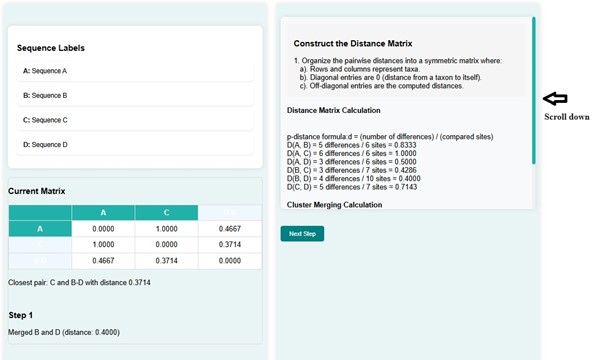Click the faded C row header

coord(40,244)
